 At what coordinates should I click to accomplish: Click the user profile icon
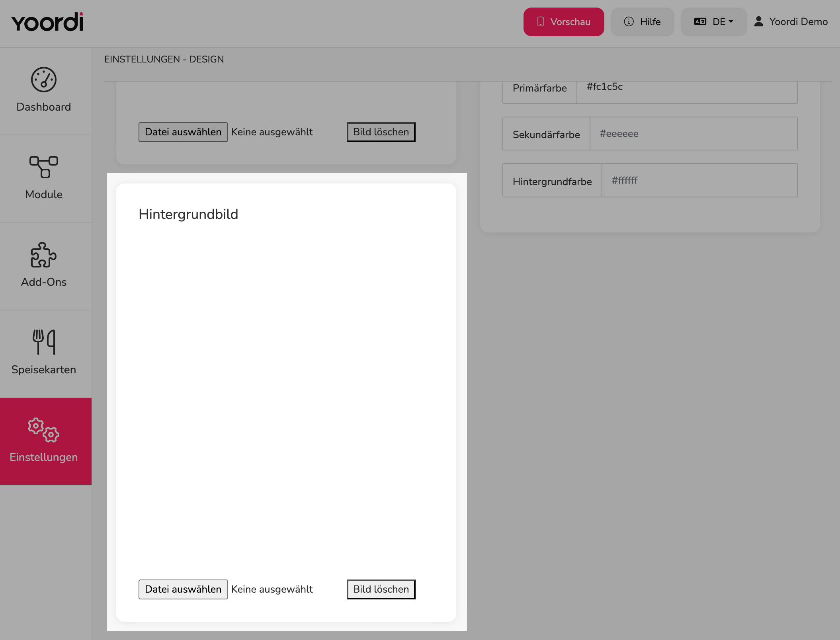(759, 21)
